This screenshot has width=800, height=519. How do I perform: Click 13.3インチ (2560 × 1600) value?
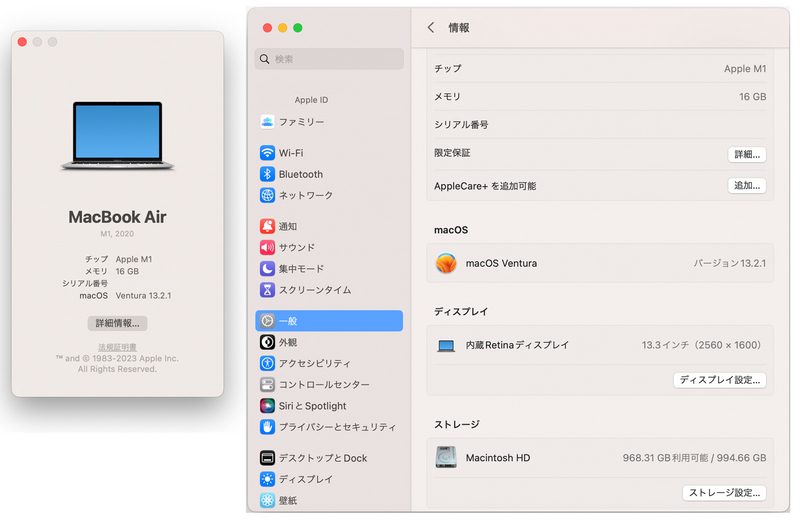(702, 345)
